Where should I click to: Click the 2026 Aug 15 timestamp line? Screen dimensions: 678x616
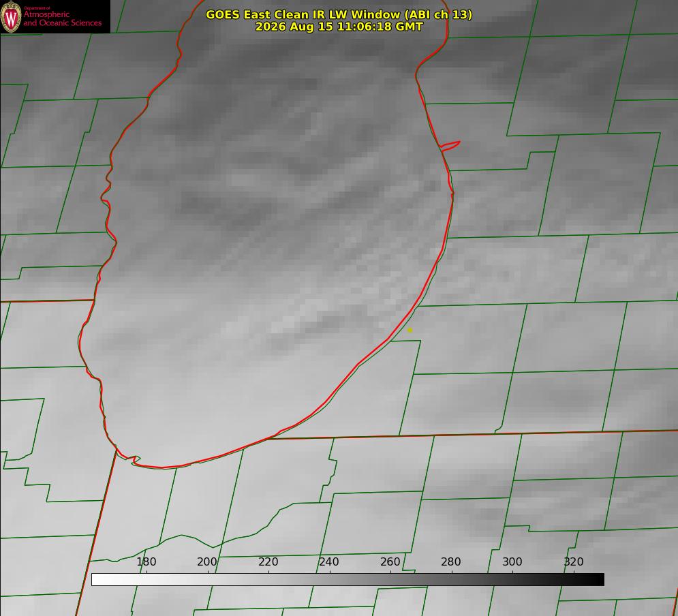[x=339, y=27]
